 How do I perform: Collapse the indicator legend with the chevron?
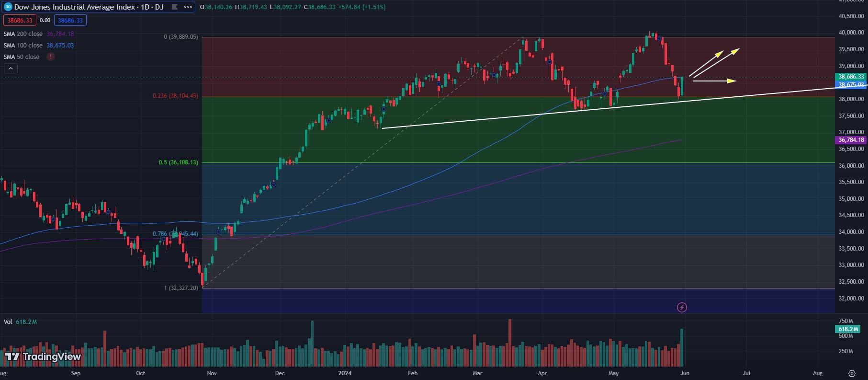(11, 68)
